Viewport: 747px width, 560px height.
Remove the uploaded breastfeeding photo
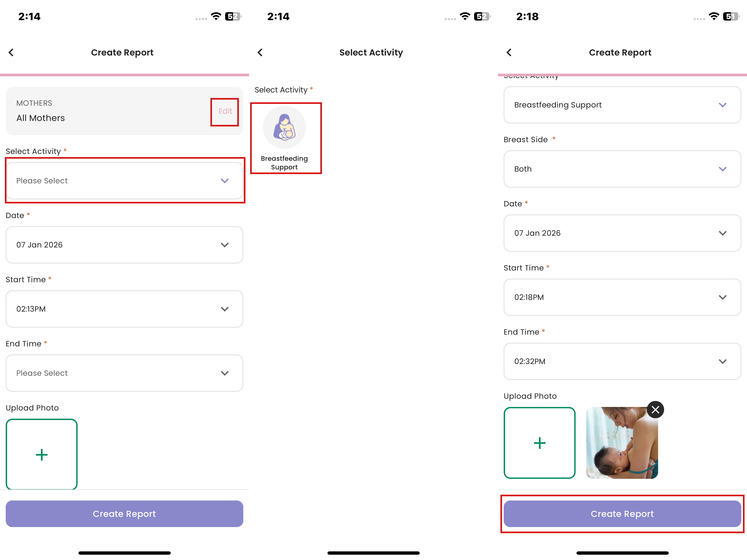click(655, 410)
